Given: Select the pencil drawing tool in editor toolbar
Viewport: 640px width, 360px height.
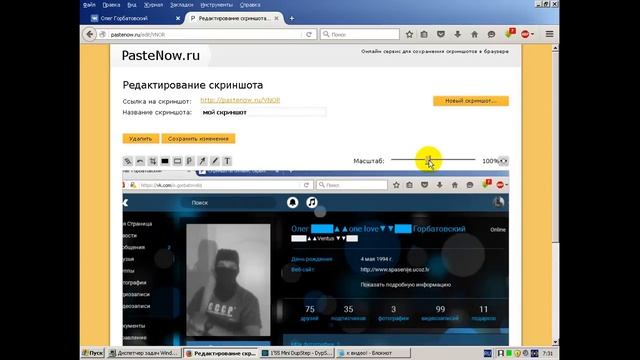Looking at the screenshot, I should (x=128, y=161).
